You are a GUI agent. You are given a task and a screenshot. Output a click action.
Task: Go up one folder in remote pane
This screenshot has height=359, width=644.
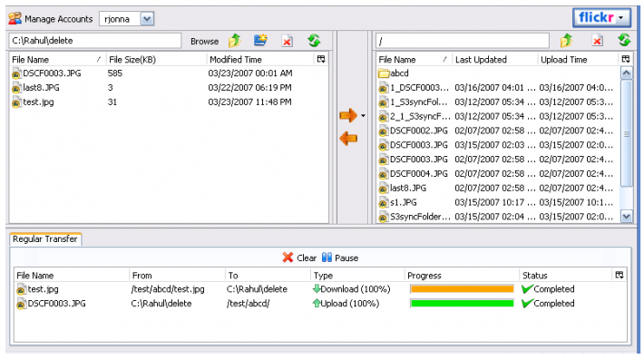[566, 41]
